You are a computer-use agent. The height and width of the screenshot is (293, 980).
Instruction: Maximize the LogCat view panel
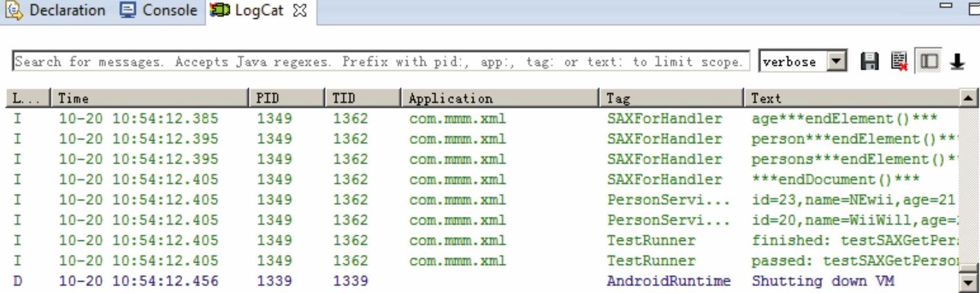click(974, 9)
